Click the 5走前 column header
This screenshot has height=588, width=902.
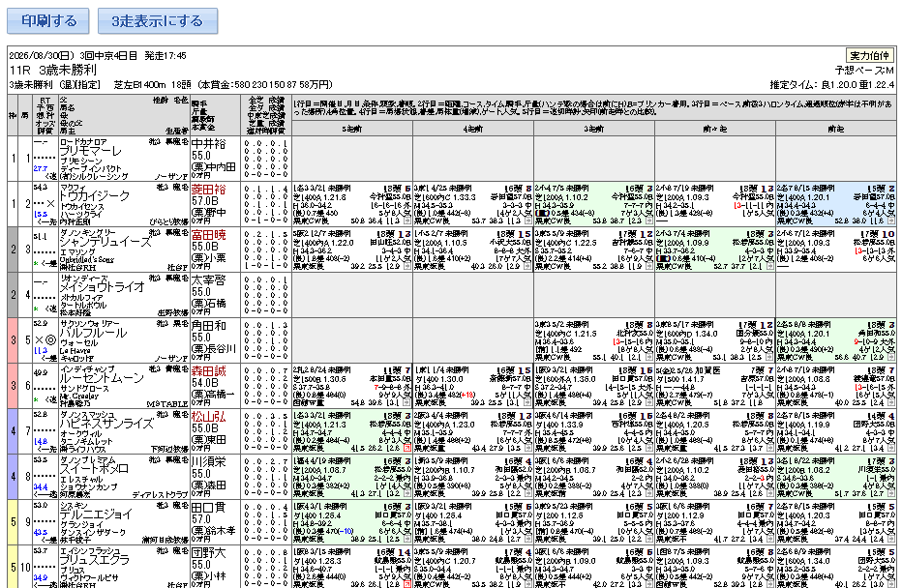(x=352, y=129)
